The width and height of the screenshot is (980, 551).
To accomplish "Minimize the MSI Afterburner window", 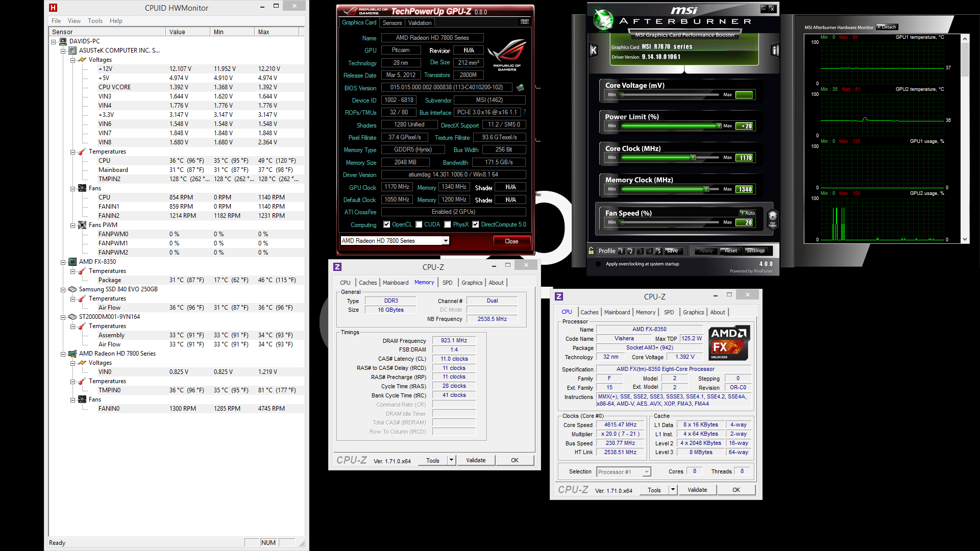I will (x=764, y=8).
